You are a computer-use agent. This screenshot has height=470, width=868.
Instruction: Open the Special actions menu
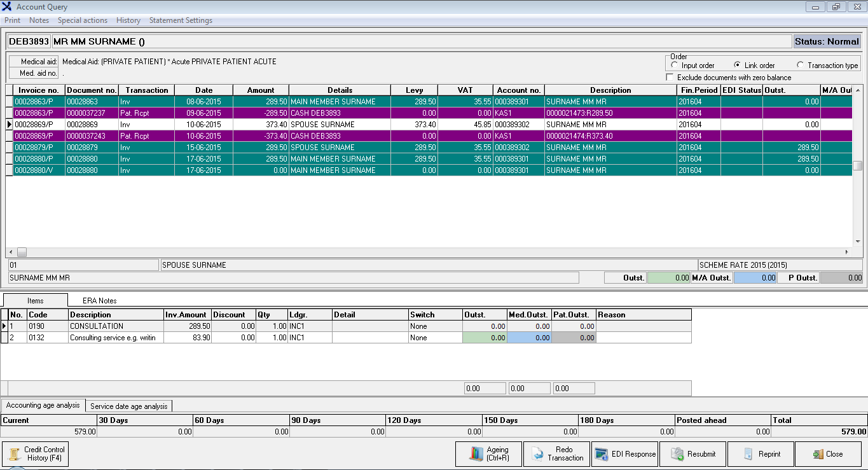coord(83,20)
